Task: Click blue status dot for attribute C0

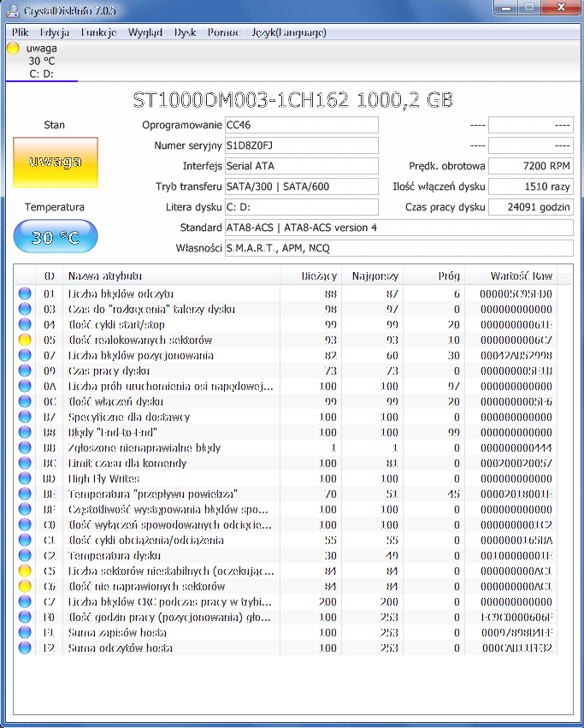Action: click(x=25, y=524)
